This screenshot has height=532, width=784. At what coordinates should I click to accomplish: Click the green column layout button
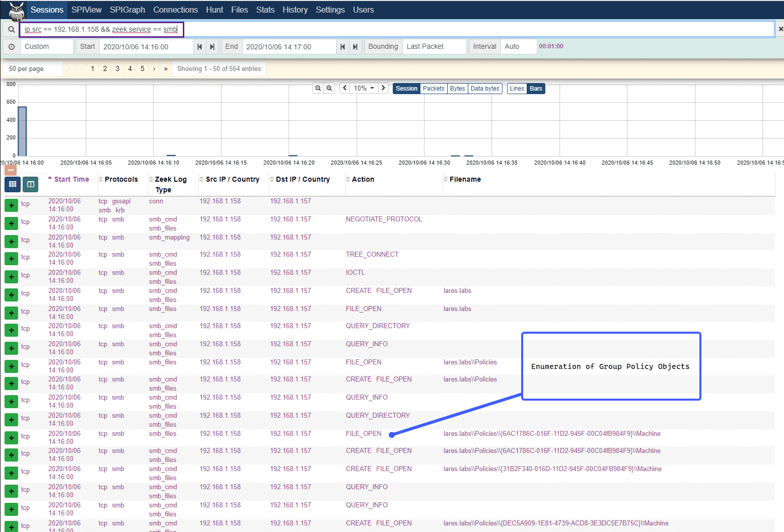click(31, 185)
